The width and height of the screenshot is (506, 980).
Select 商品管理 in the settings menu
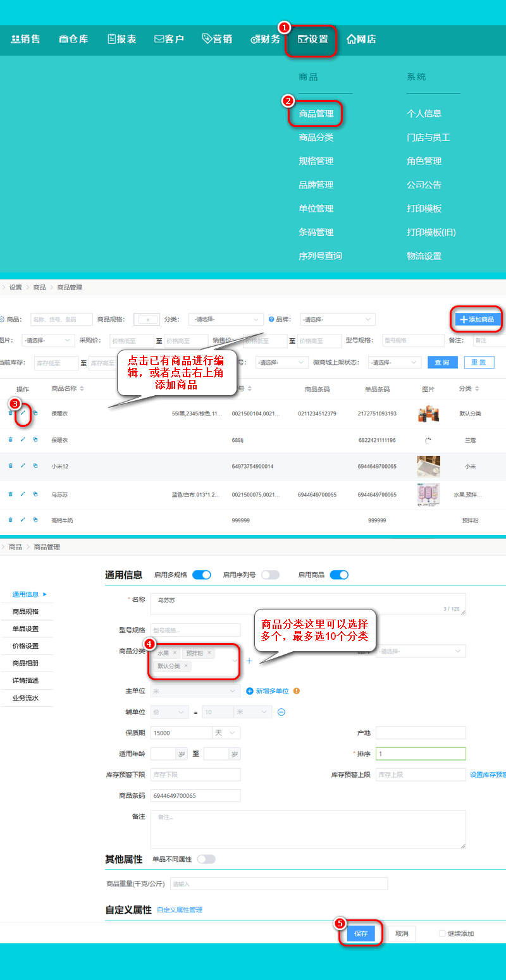click(316, 114)
